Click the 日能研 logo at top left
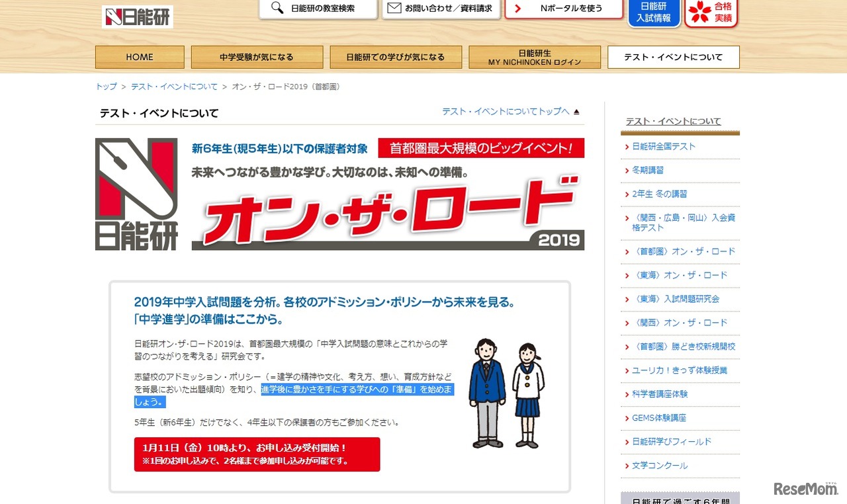 click(137, 16)
